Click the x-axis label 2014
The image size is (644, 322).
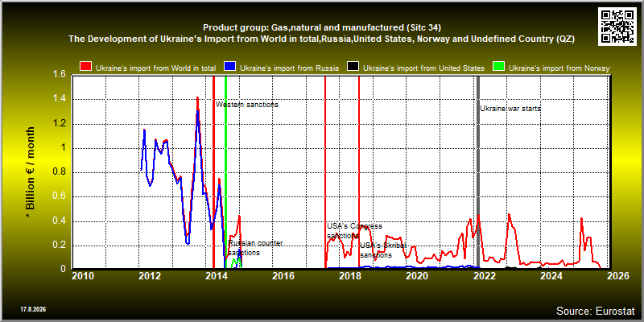(x=217, y=276)
